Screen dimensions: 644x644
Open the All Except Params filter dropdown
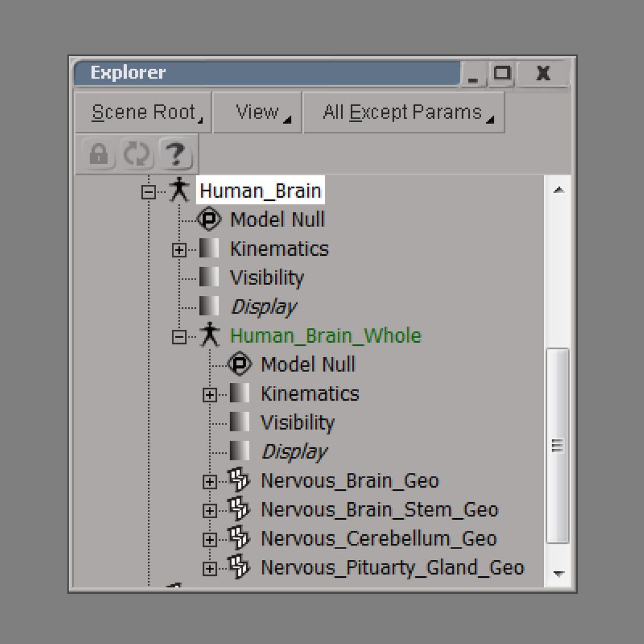click(404, 112)
